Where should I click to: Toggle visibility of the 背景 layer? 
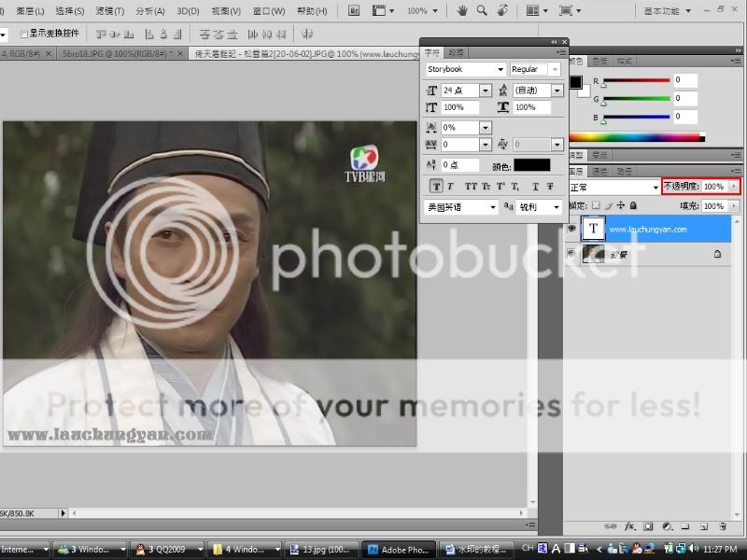coord(571,254)
